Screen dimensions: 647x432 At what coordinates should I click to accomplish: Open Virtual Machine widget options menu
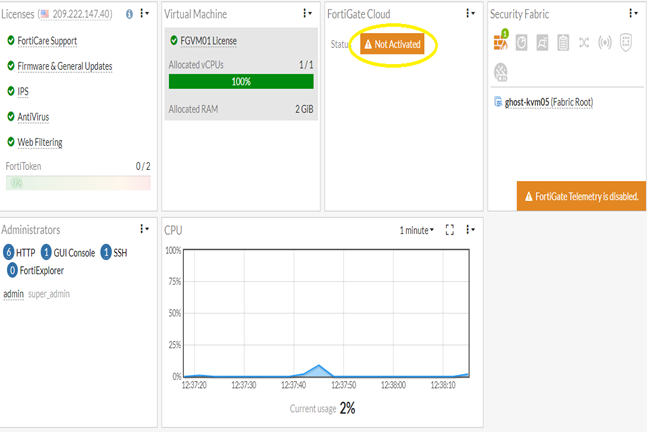pos(307,14)
